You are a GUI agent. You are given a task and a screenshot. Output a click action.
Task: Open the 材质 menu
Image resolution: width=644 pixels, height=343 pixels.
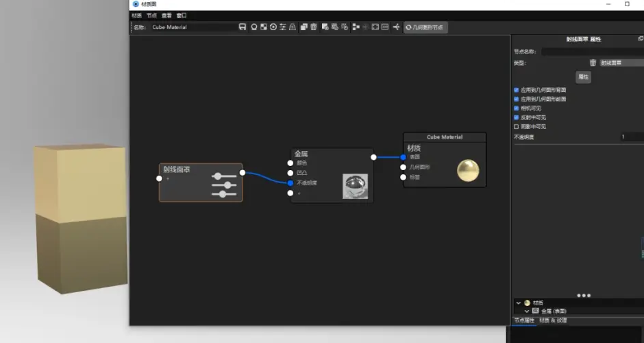(137, 16)
